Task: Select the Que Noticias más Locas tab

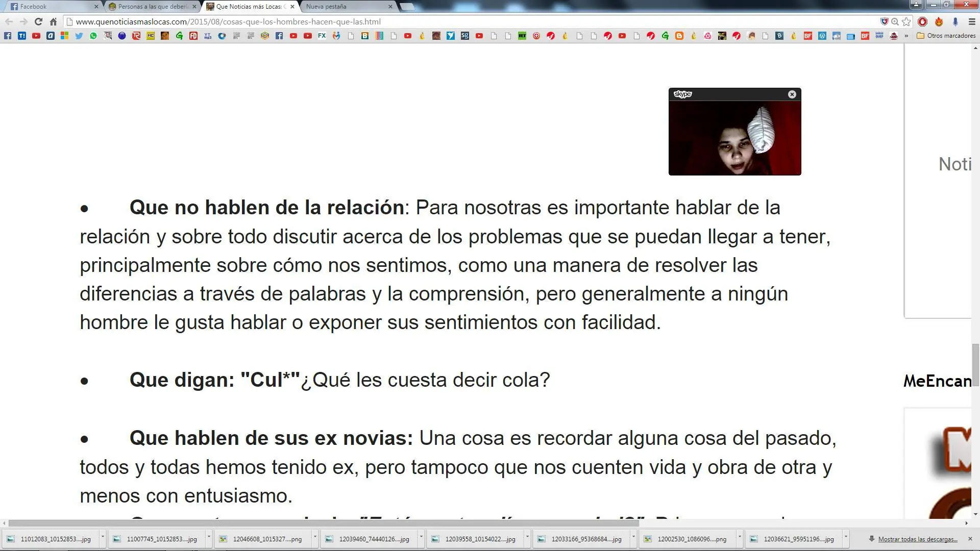Action: (x=249, y=7)
